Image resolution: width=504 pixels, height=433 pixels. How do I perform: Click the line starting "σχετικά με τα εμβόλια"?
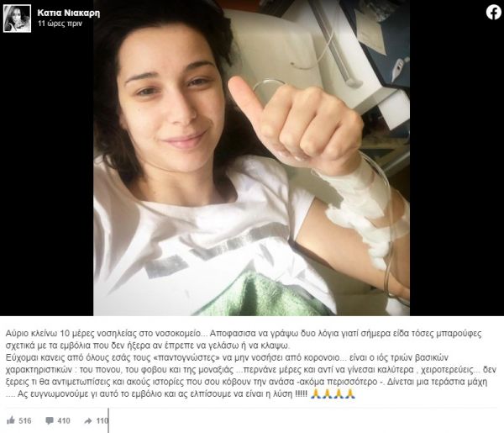[148, 346]
